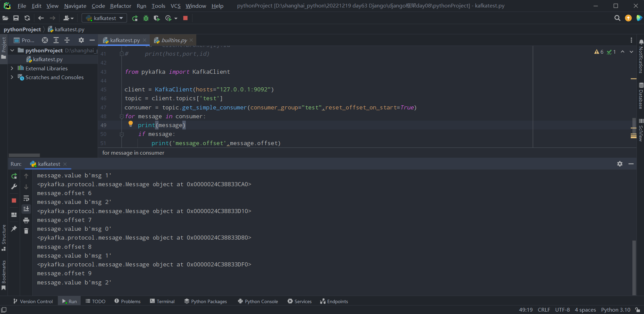Image resolution: width=644 pixels, height=314 pixels.
Task: Click the Project panel horizontal scrollbar
Action: [24, 155]
